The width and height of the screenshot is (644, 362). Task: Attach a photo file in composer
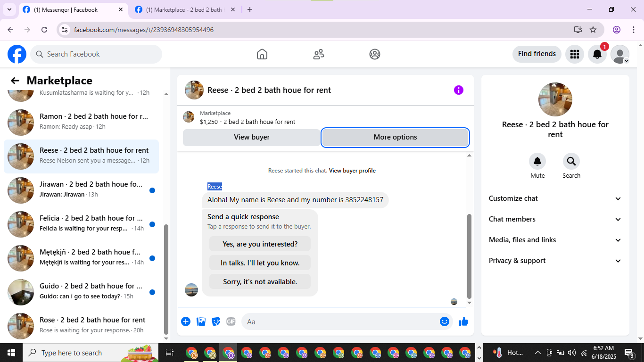pos(201,321)
